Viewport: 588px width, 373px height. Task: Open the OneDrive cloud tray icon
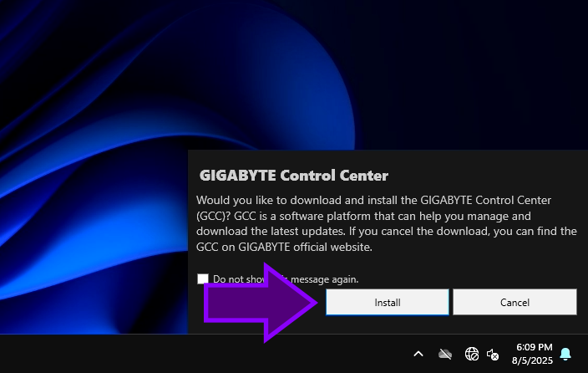point(444,354)
